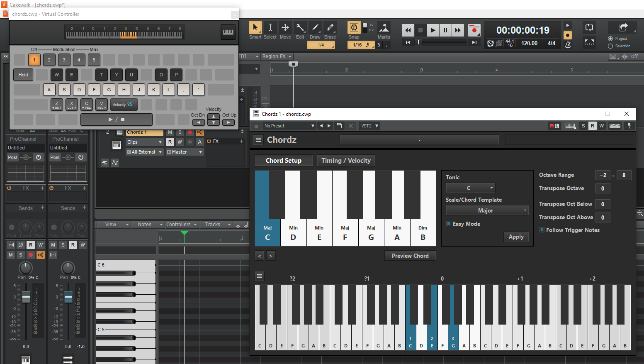Image resolution: width=644 pixels, height=364 pixels.
Task: Open the Controllers menu
Action: point(182,225)
